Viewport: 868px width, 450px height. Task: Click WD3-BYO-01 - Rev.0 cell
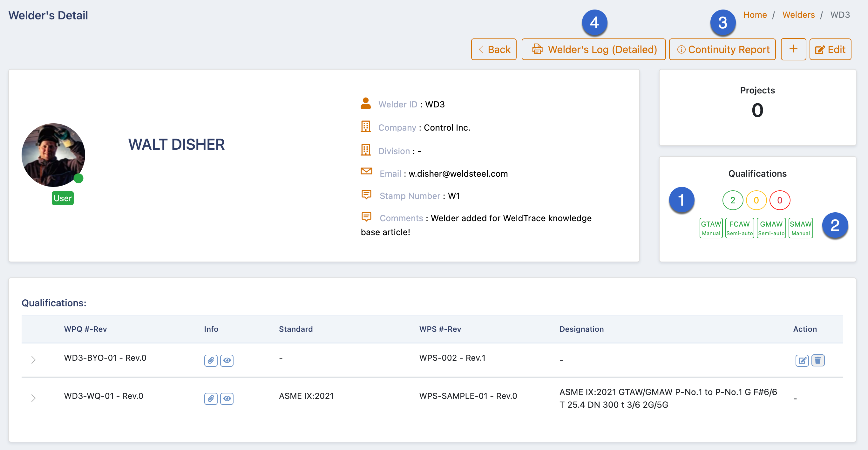coord(105,358)
